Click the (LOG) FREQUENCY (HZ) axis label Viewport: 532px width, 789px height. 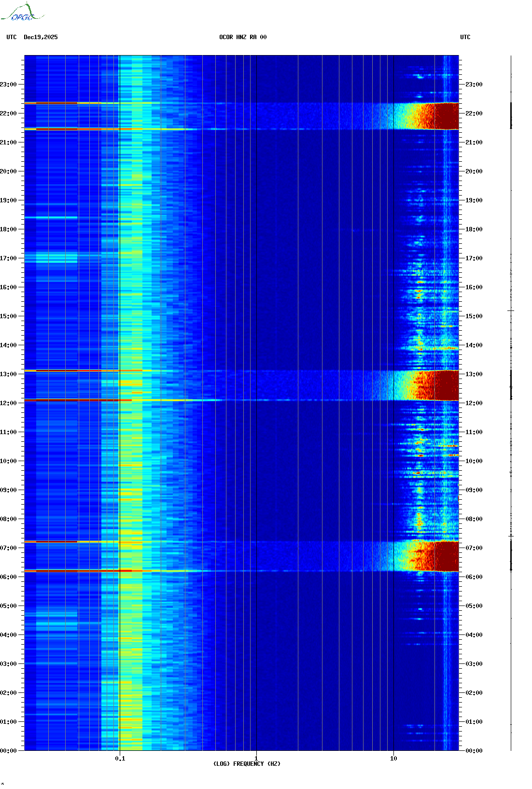(x=247, y=763)
